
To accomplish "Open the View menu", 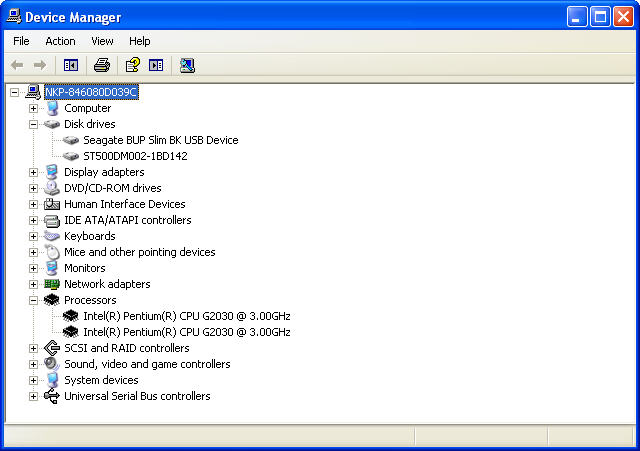I will [x=102, y=41].
